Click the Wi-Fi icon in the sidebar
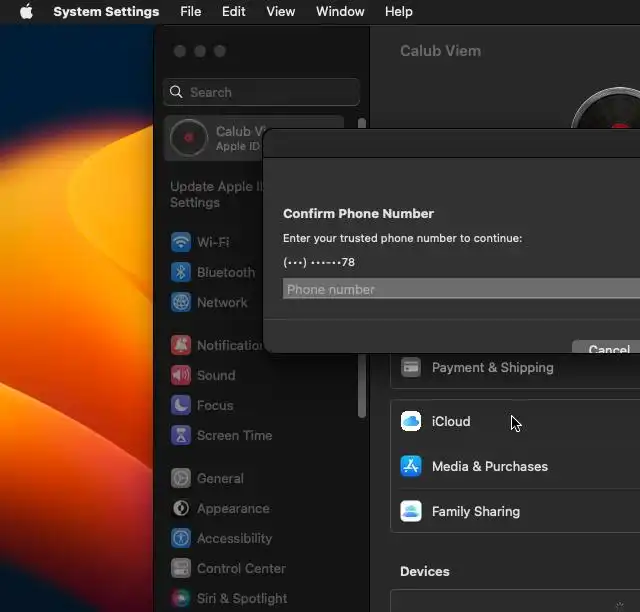The width and height of the screenshot is (640, 612). pos(181,242)
